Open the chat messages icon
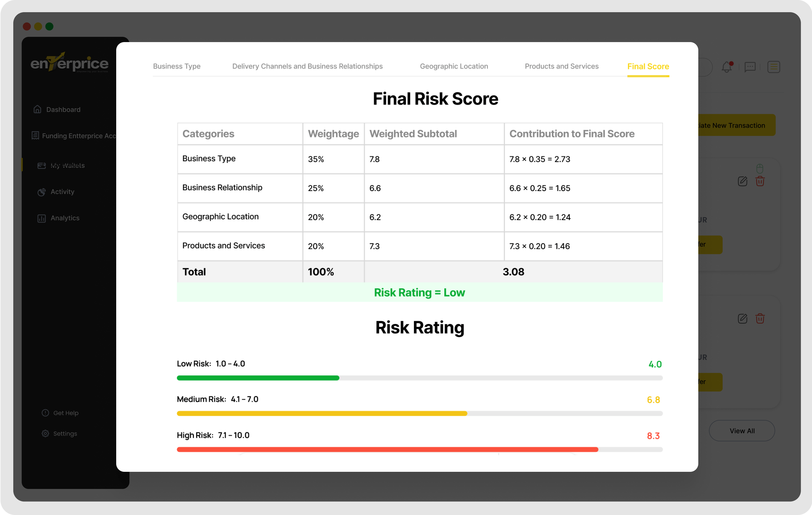Screen dimensions: 812x515 750,67
